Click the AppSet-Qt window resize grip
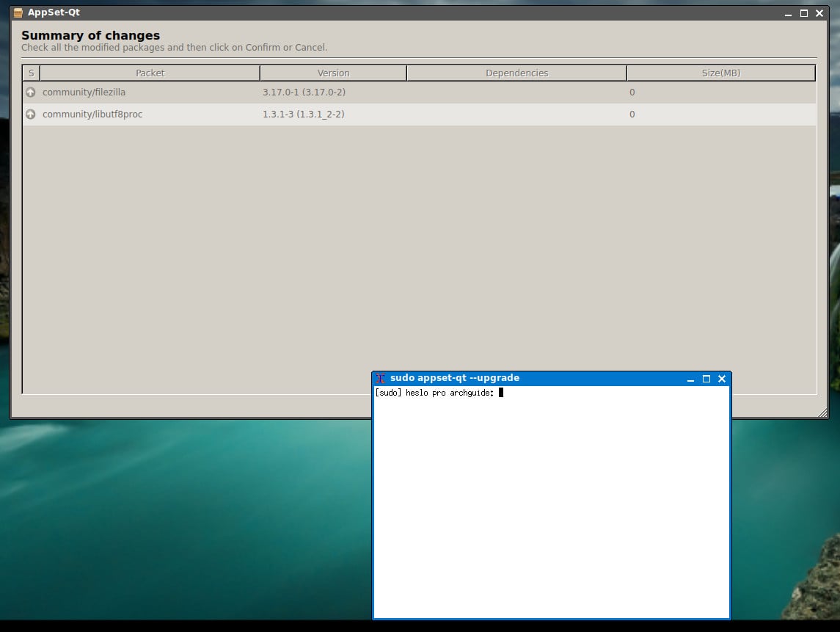This screenshot has width=840, height=632. [x=823, y=413]
